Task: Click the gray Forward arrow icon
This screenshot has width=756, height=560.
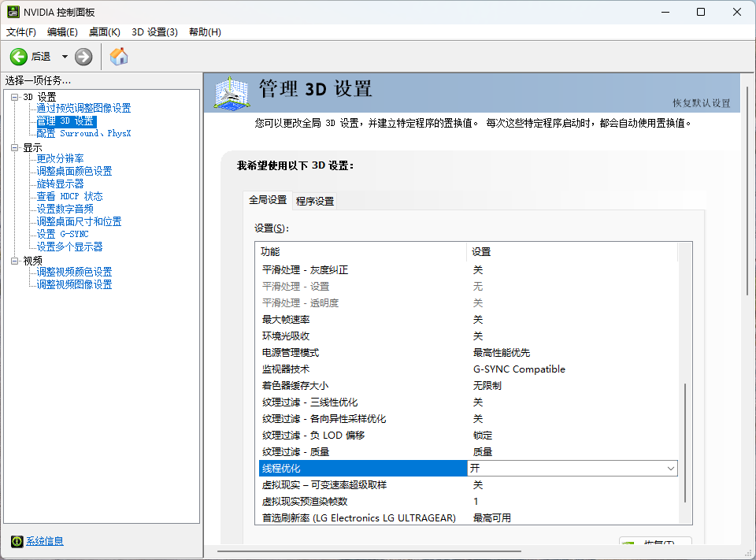Action: [83, 56]
